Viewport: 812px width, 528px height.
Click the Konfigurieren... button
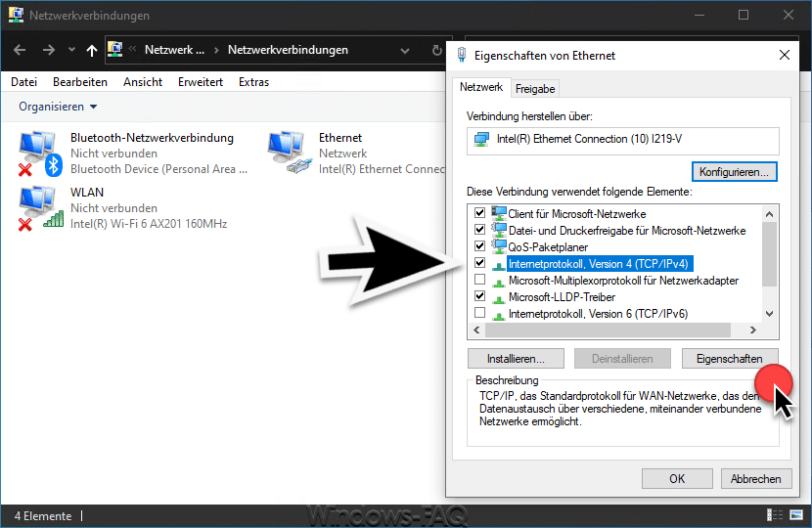pyautogui.click(x=734, y=172)
